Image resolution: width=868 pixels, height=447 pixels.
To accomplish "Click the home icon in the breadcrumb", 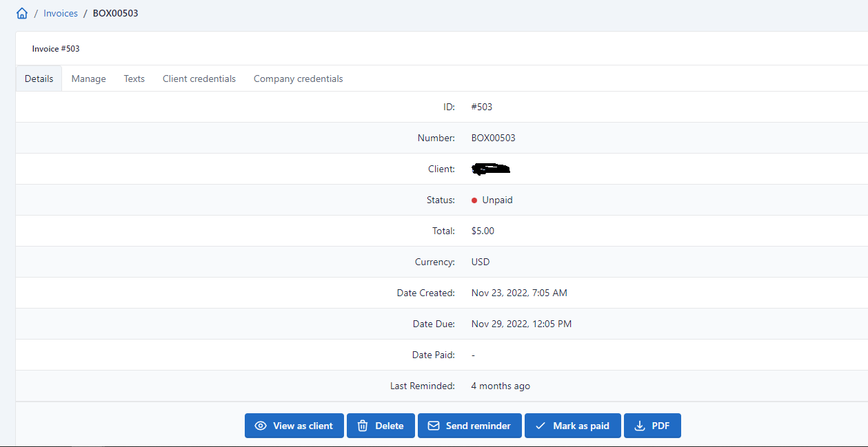I will click(x=21, y=12).
